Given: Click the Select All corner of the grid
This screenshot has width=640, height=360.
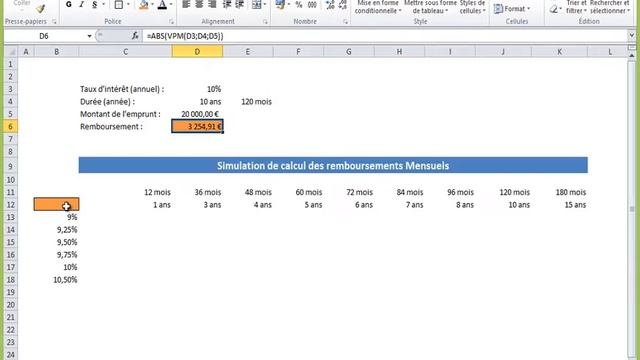Looking at the screenshot, I should pyautogui.click(x=11, y=52).
